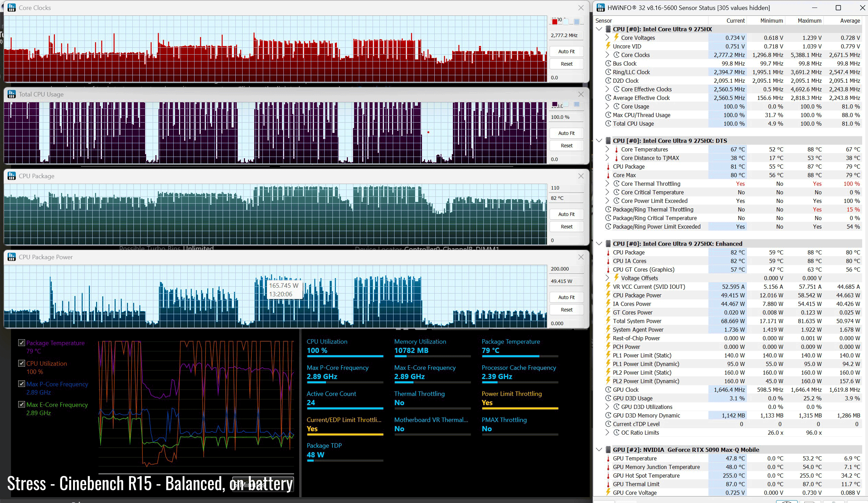Click the Minimum column header
The height and width of the screenshot is (503, 868).
click(x=766, y=21)
